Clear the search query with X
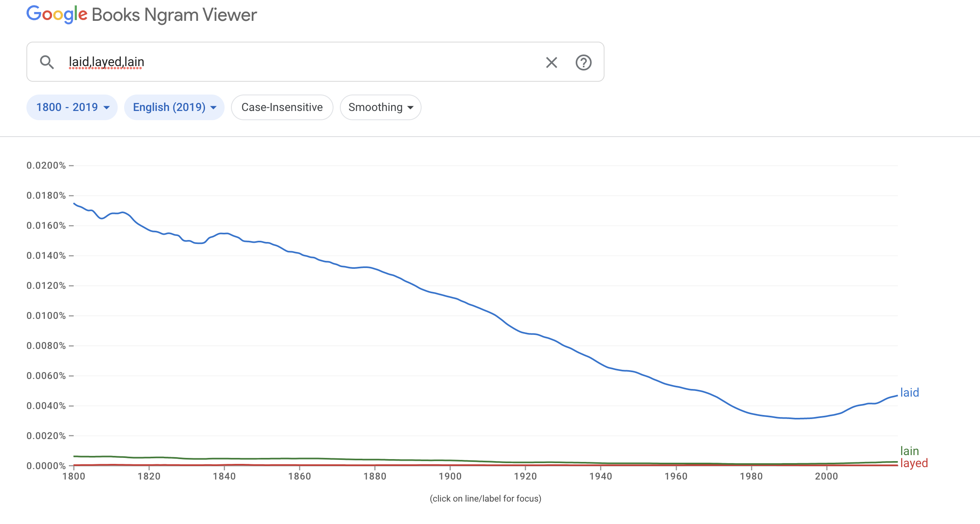This screenshot has height=524, width=980. pyautogui.click(x=551, y=62)
